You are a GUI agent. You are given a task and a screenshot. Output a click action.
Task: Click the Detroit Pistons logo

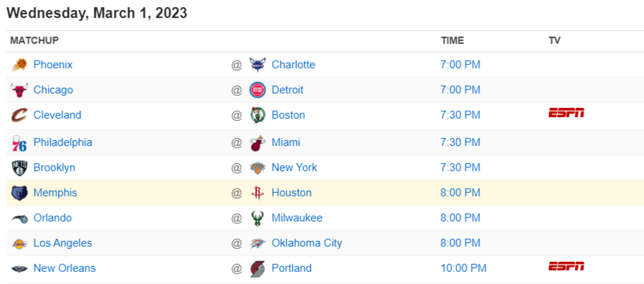(258, 90)
